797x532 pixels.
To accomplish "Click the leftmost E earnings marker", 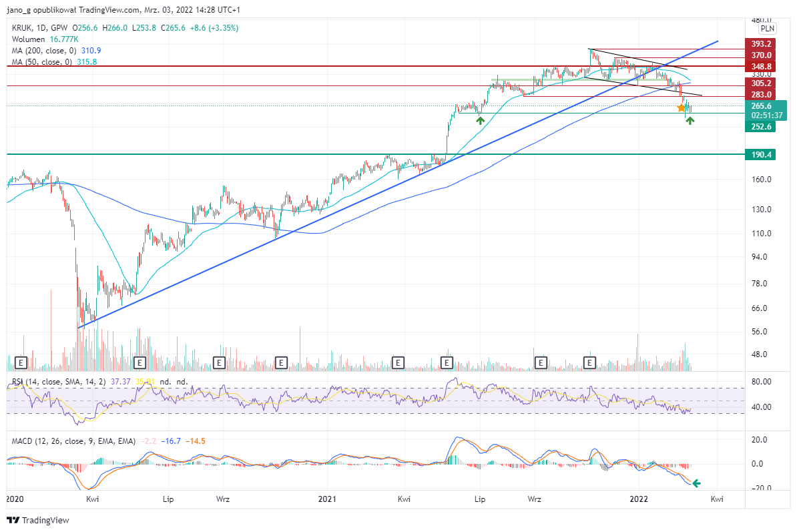I will coord(21,363).
